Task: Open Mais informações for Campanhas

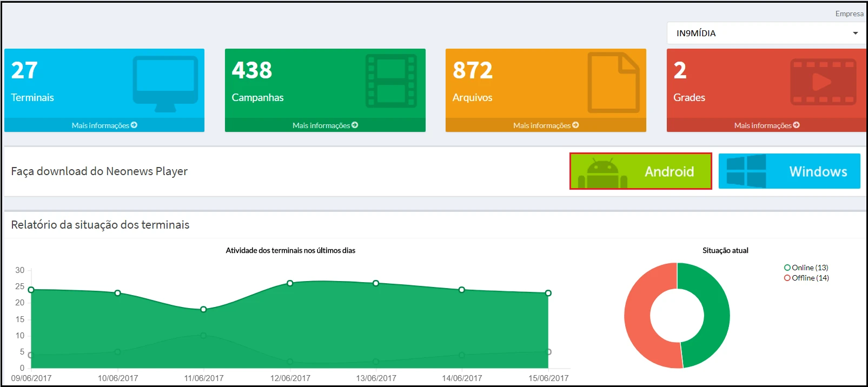Action: point(325,125)
